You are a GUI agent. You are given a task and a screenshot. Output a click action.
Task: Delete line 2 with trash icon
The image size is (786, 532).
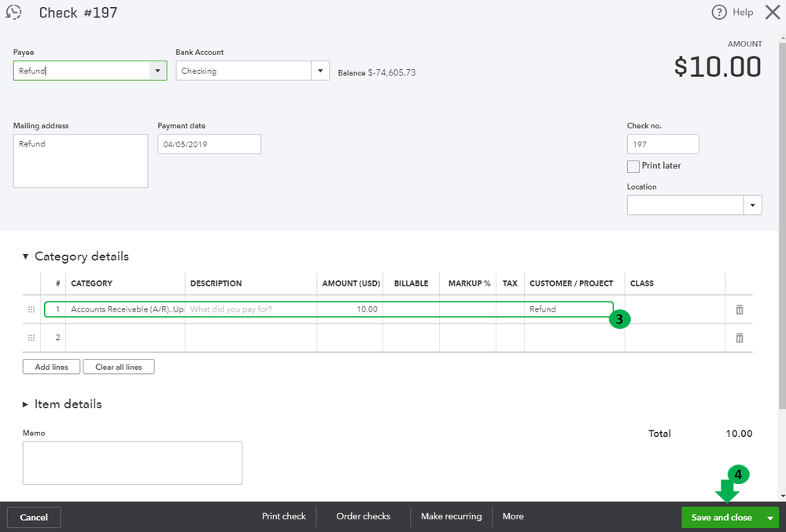click(x=740, y=338)
